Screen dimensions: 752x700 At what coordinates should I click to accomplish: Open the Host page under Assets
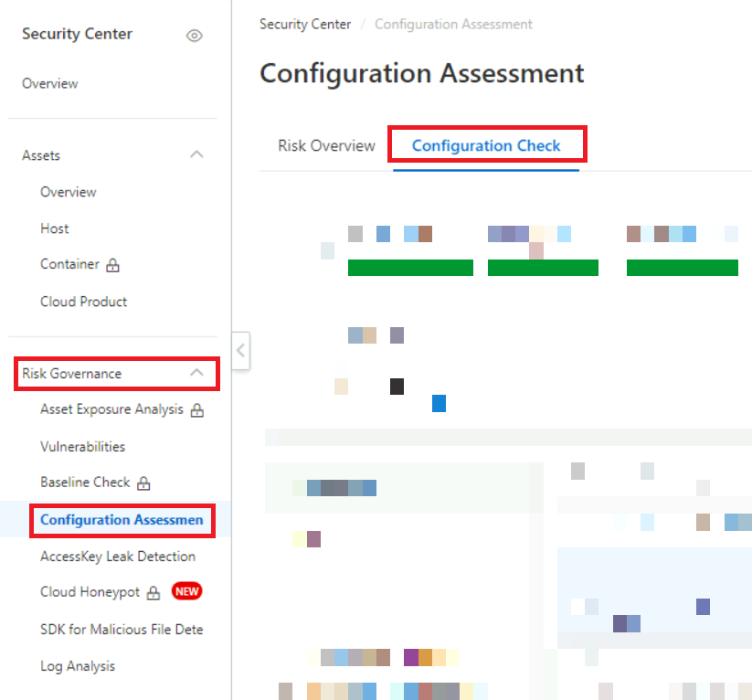pos(54,228)
